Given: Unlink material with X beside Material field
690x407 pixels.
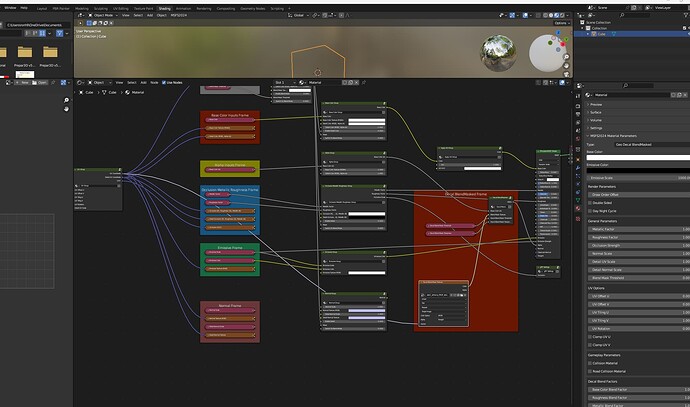Looking at the screenshot, I should tap(356, 82).
